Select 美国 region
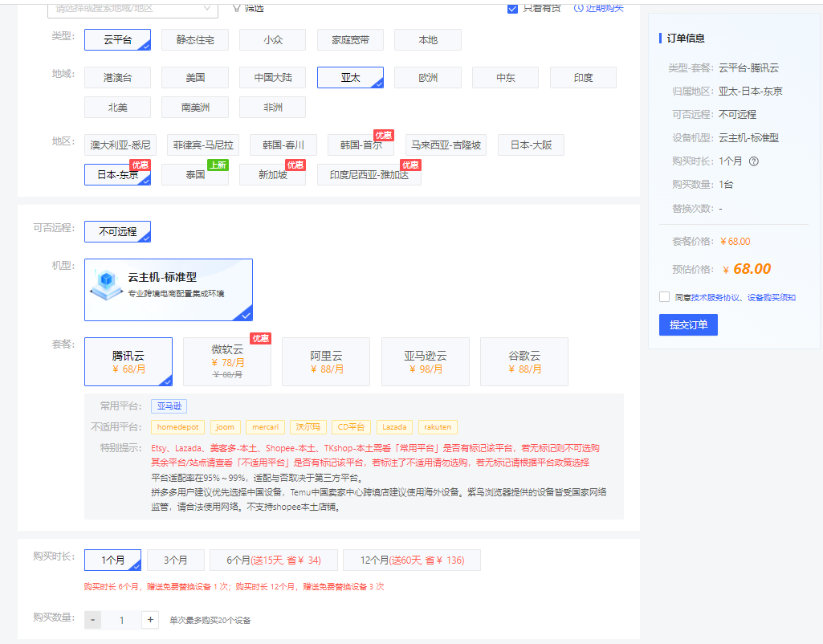 [x=195, y=78]
